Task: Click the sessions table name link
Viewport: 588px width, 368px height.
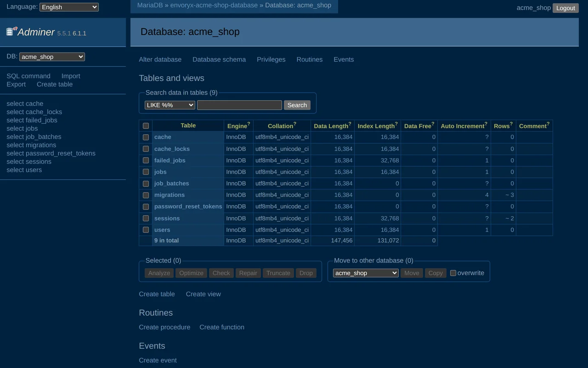Action: (167, 218)
